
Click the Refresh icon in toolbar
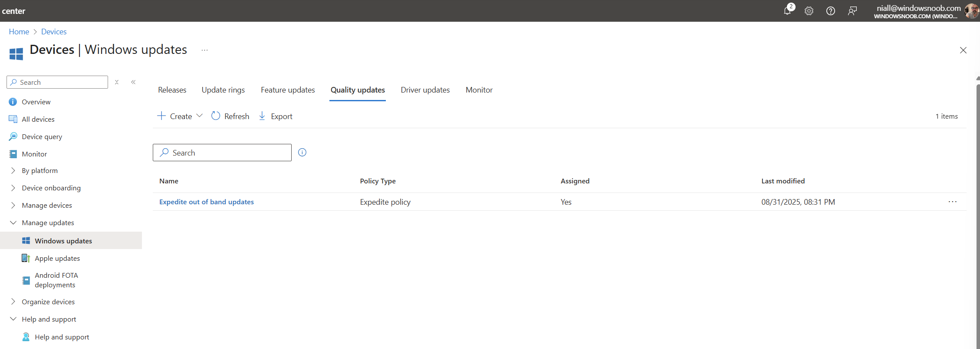tap(216, 116)
